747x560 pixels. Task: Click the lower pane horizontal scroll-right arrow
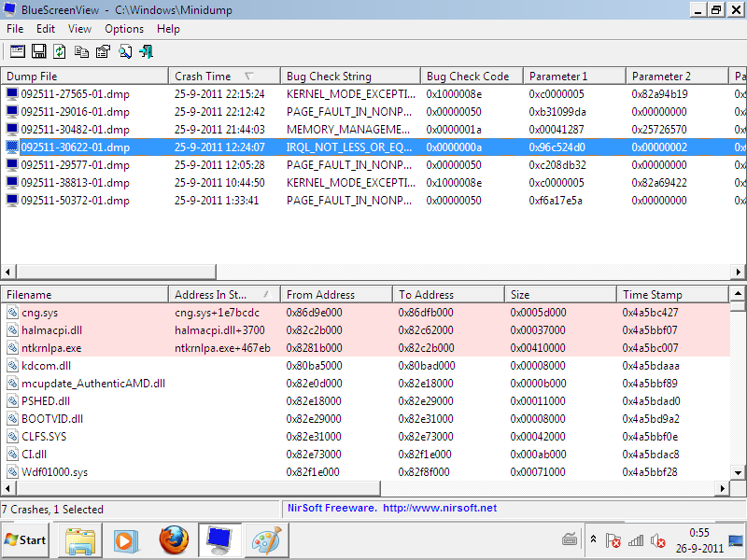pos(722,488)
